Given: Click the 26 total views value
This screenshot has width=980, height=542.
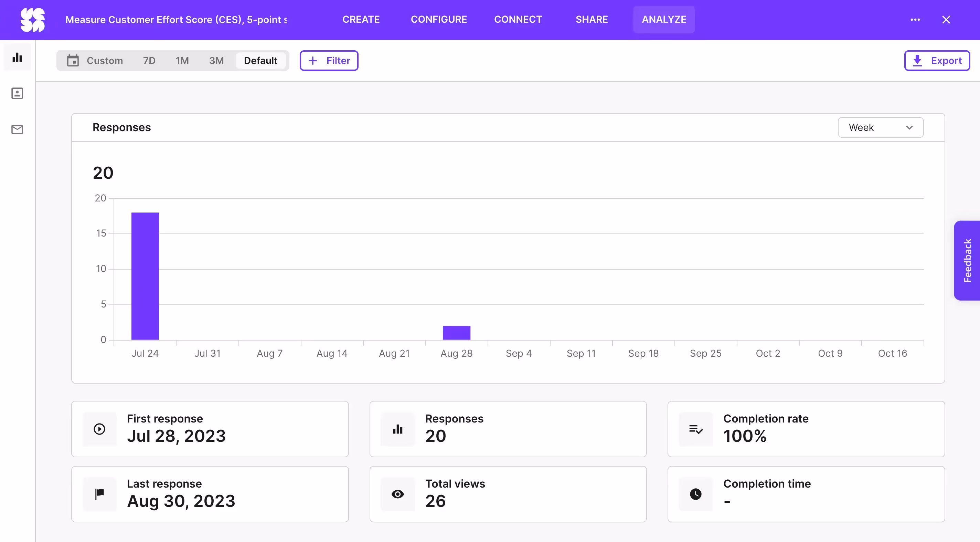Looking at the screenshot, I should click(435, 501).
